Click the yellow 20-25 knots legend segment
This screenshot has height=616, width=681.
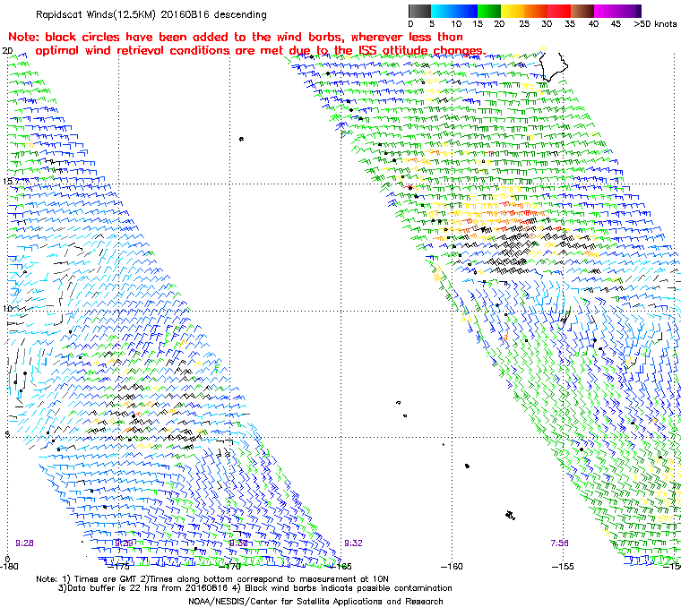(x=513, y=11)
